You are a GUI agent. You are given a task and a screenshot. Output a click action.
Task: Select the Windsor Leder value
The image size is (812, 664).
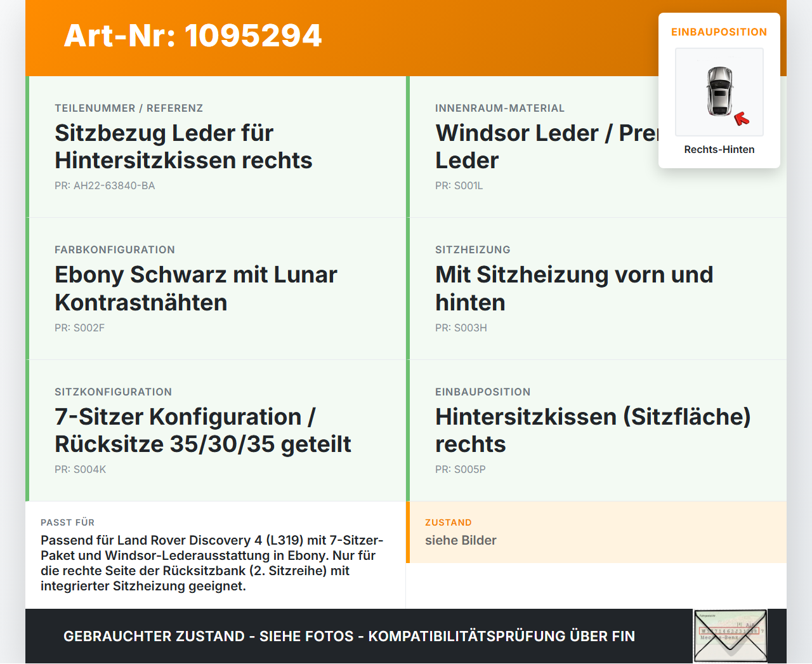(547, 147)
